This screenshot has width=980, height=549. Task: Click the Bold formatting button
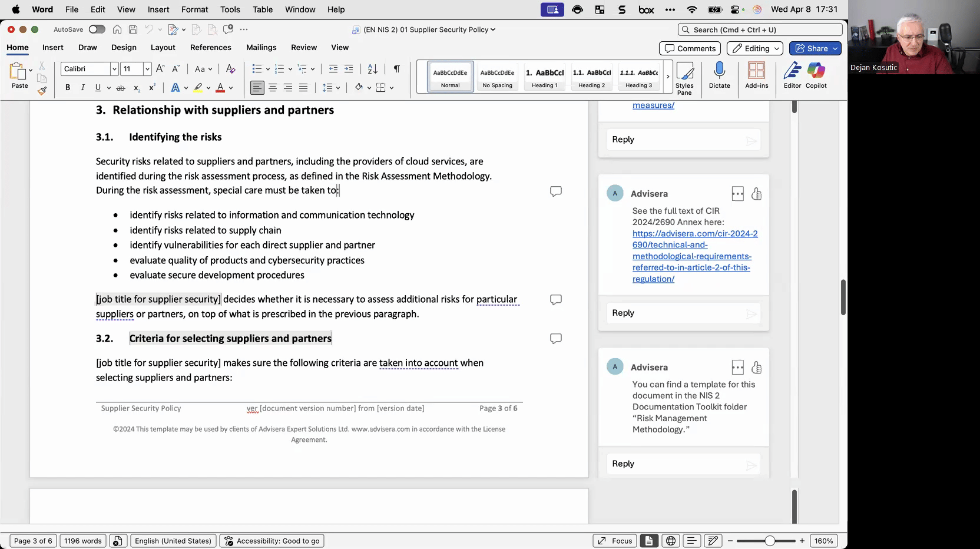click(68, 88)
